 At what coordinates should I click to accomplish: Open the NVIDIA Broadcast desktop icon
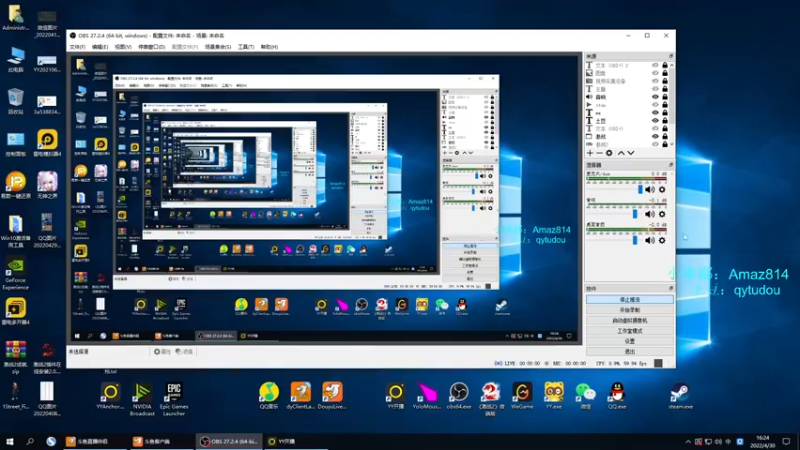[x=142, y=399]
